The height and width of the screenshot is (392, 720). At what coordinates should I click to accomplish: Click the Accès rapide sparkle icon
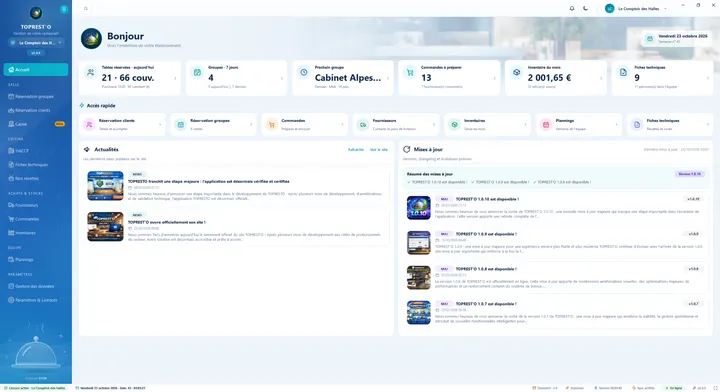coord(82,106)
